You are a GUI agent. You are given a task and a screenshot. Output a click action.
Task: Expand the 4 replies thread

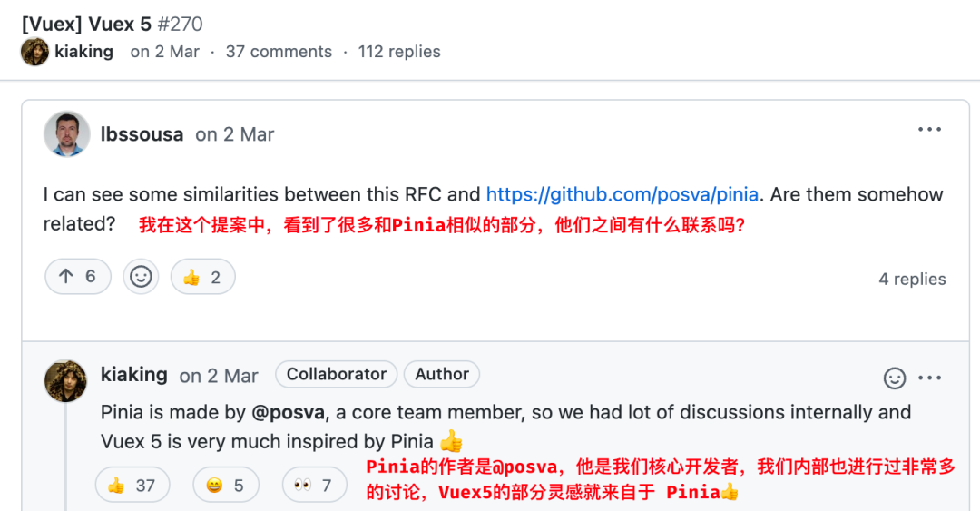[912, 279]
